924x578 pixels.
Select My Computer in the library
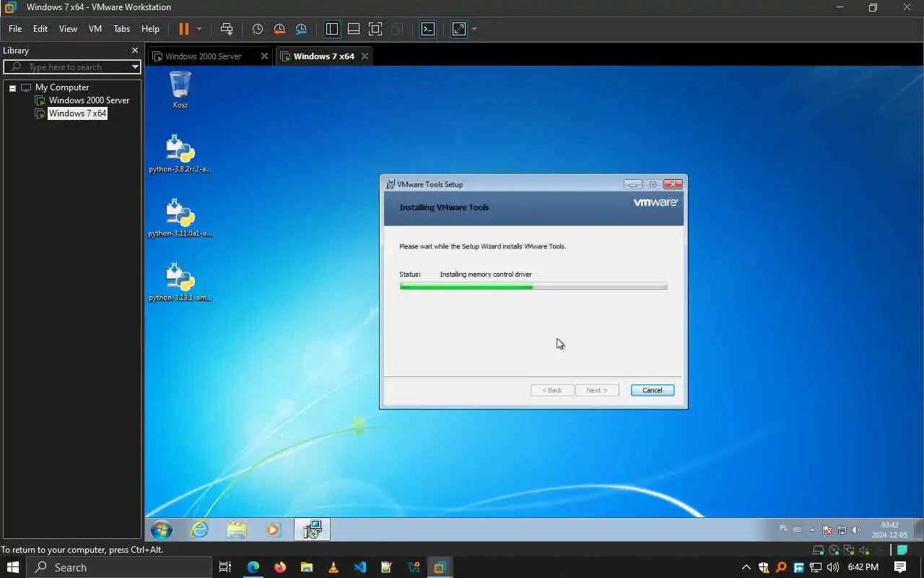(x=62, y=87)
